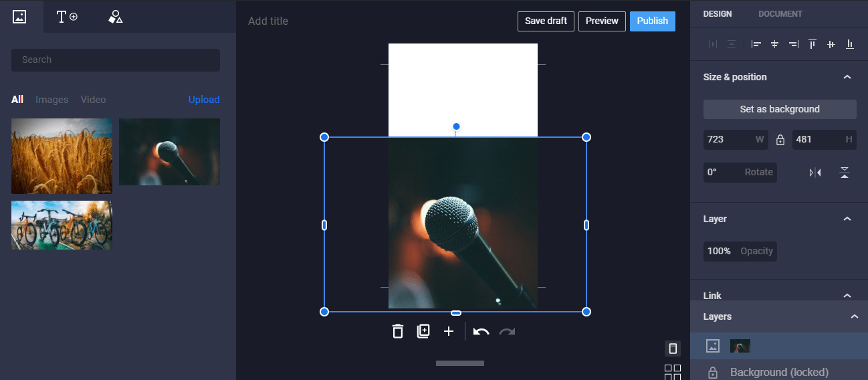Filter media library by Images

pyautogui.click(x=52, y=100)
